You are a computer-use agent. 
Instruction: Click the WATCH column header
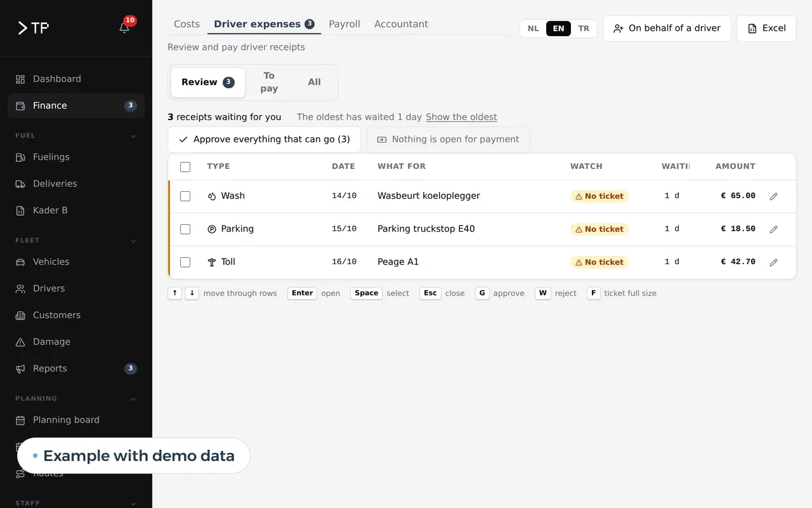click(586, 166)
